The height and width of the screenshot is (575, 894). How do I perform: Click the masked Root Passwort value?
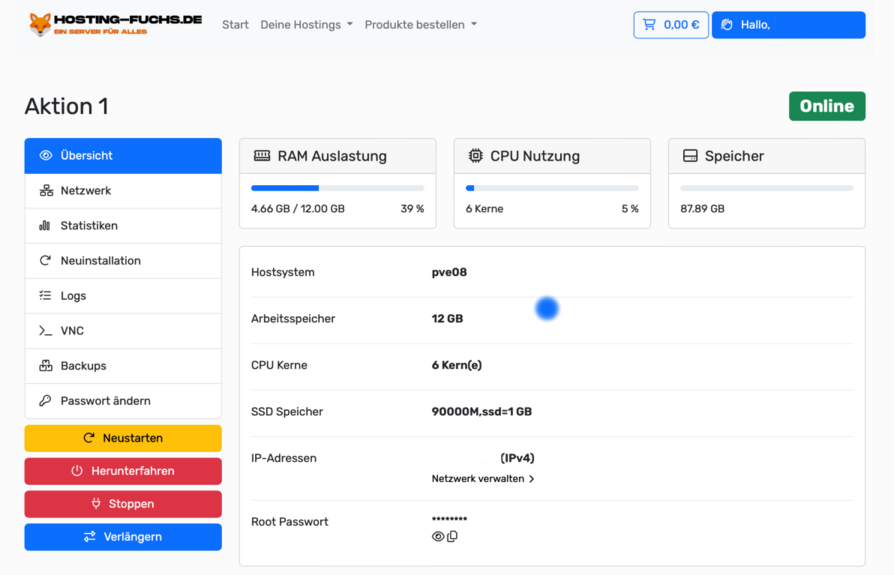449,519
